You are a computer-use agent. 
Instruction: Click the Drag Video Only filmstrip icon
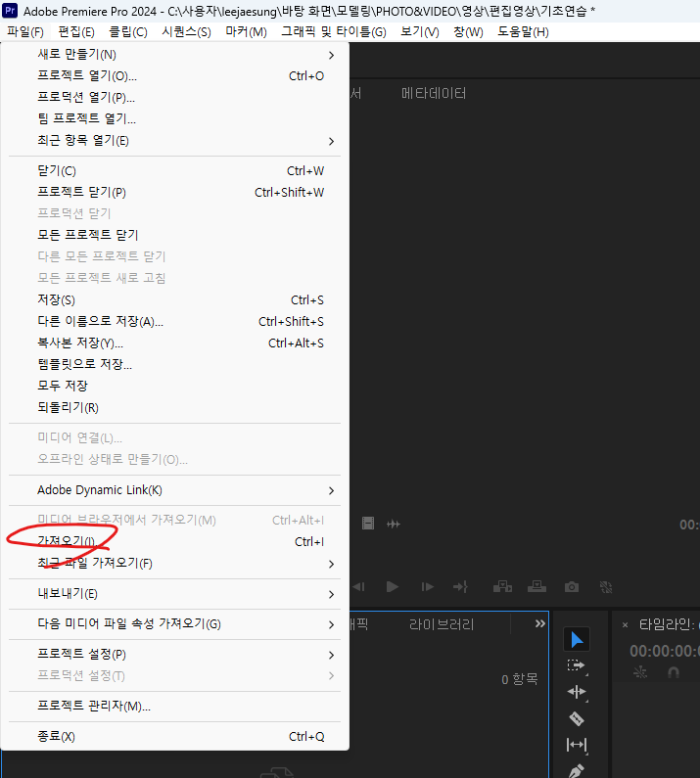[368, 524]
